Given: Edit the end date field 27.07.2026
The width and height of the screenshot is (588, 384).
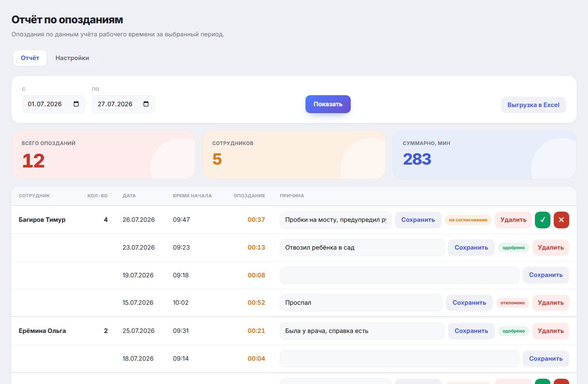Looking at the screenshot, I should (123, 104).
